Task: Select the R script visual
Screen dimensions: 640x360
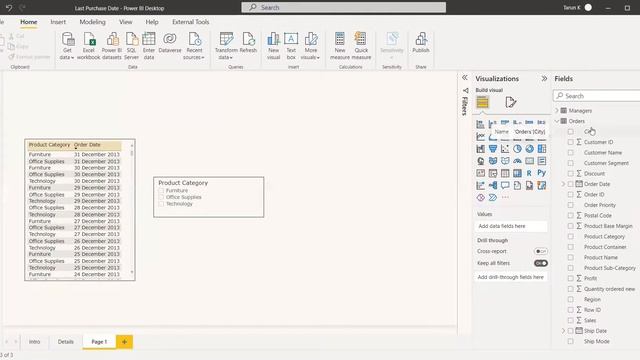Action: point(529,173)
